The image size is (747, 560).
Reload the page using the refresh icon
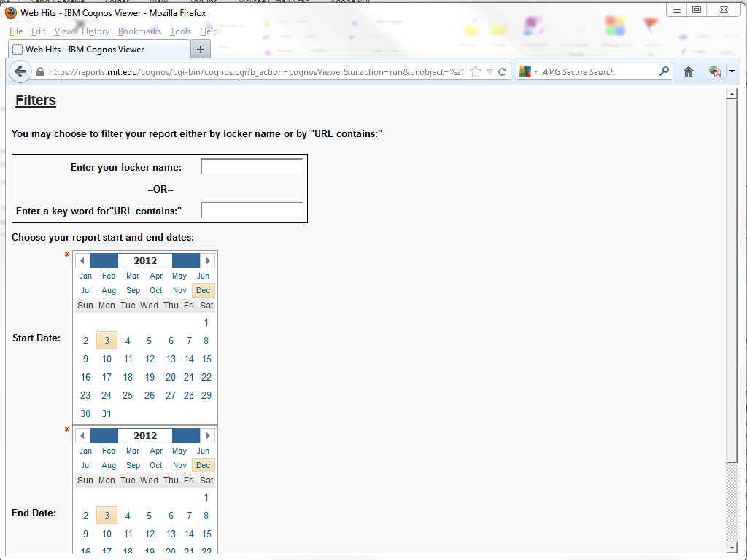click(503, 71)
